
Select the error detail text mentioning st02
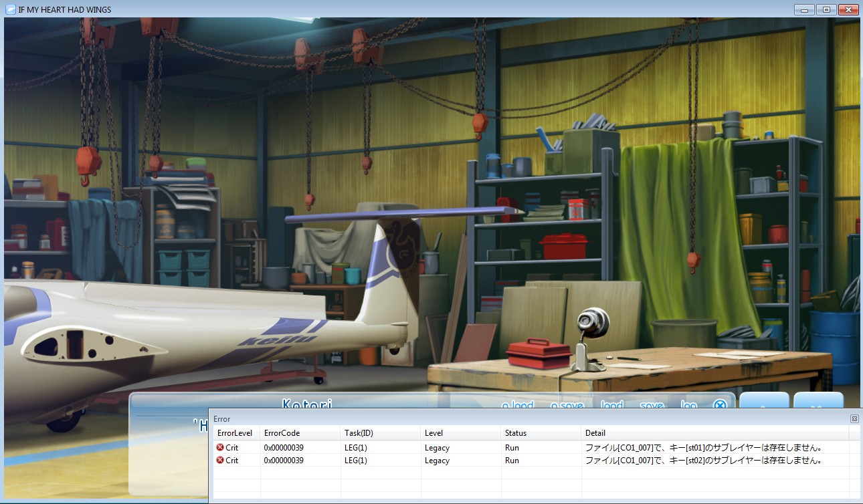pos(703,461)
